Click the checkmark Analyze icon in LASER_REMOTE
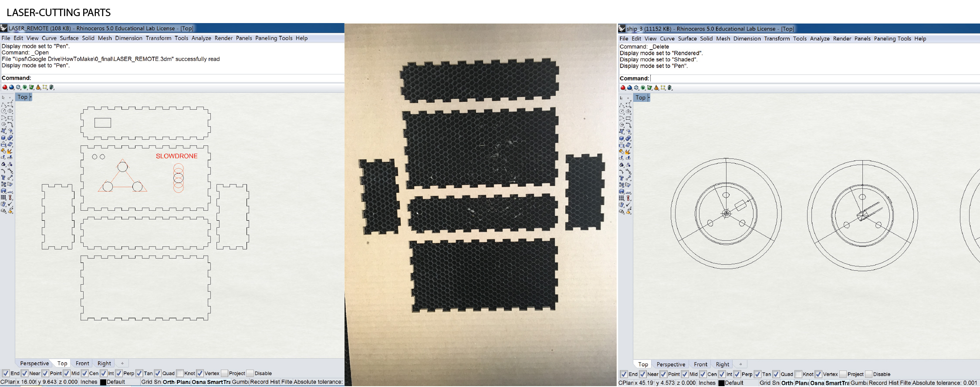Viewport: 980px width, 387px height. [x=10, y=204]
